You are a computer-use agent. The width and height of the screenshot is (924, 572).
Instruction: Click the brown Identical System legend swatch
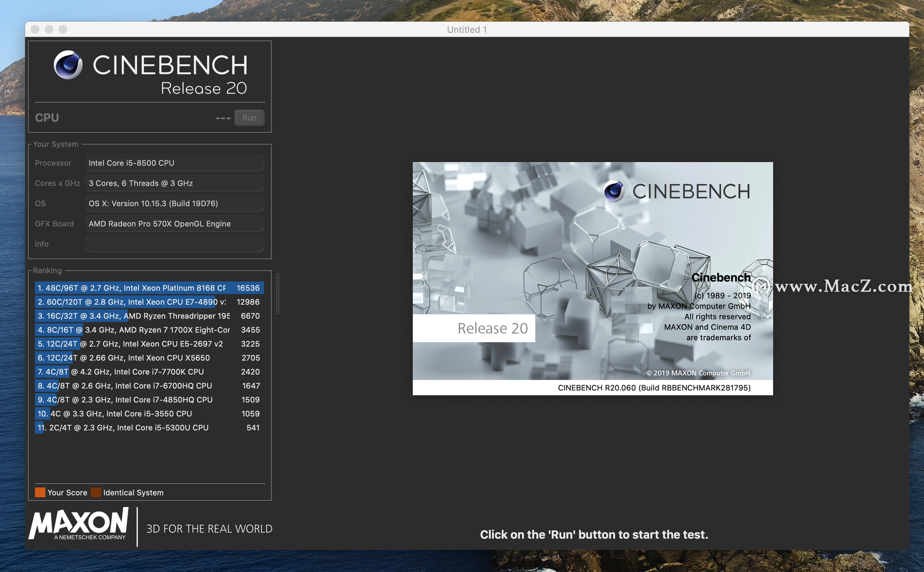pyautogui.click(x=96, y=492)
